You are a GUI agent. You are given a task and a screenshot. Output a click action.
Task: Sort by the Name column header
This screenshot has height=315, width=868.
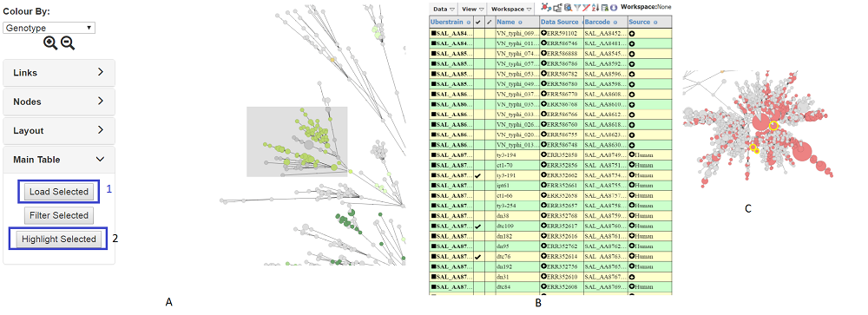tap(506, 23)
